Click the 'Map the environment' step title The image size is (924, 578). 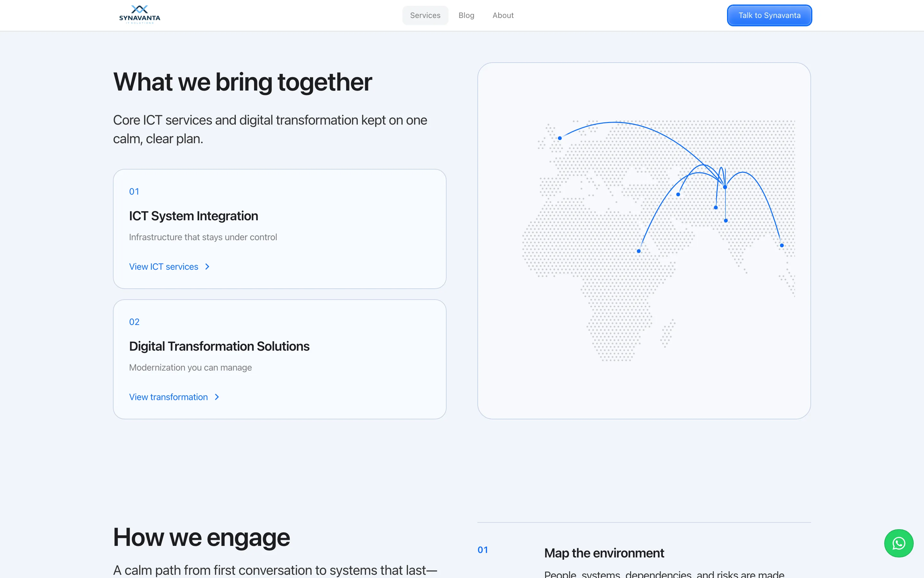pyautogui.click(x=604, y=553)
